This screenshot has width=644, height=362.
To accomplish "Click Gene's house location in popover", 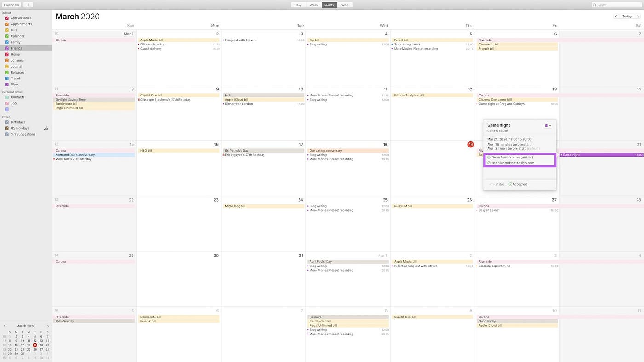I will (x=497, y=131).
